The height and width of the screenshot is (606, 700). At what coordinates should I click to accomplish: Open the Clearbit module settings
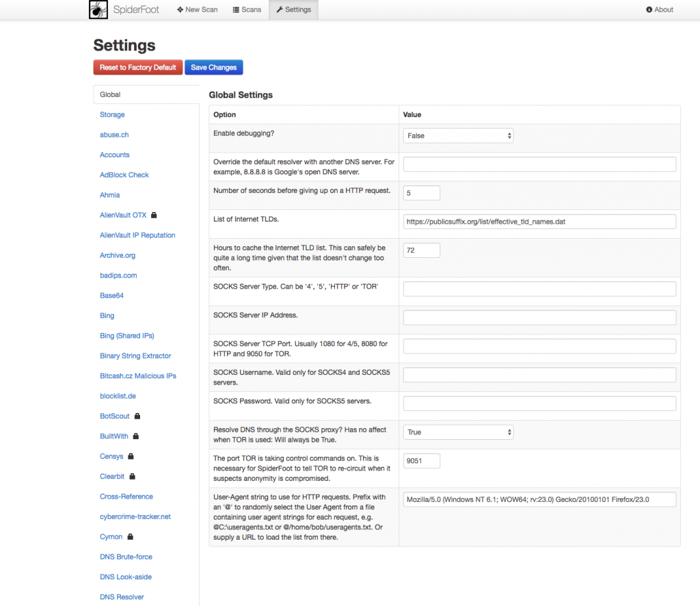click(112, 477)
